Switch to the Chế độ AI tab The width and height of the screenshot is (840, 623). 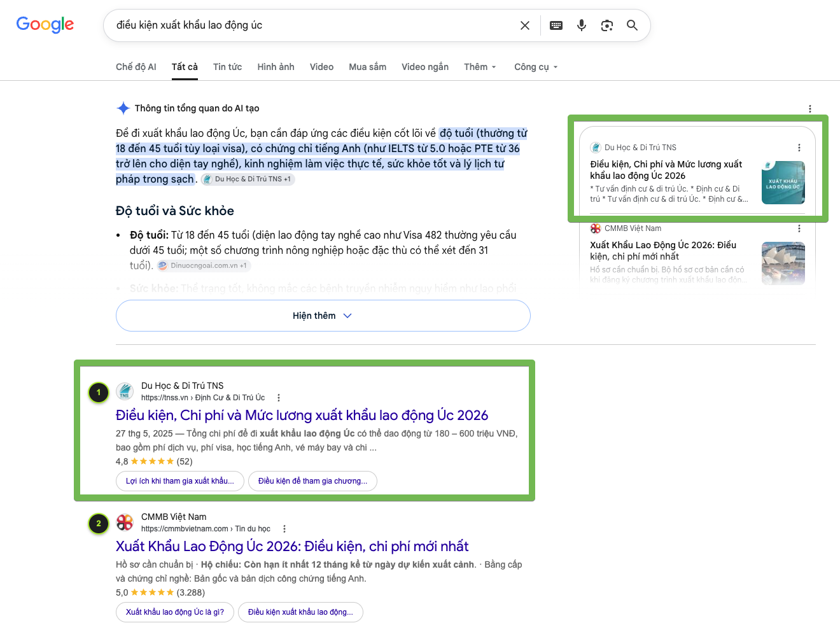tap(136, 67)
